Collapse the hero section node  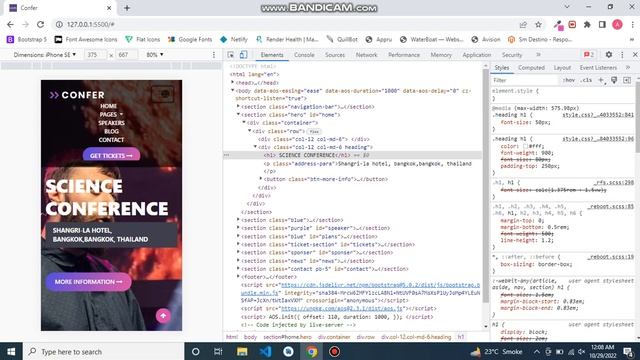(x=238, y=115)
